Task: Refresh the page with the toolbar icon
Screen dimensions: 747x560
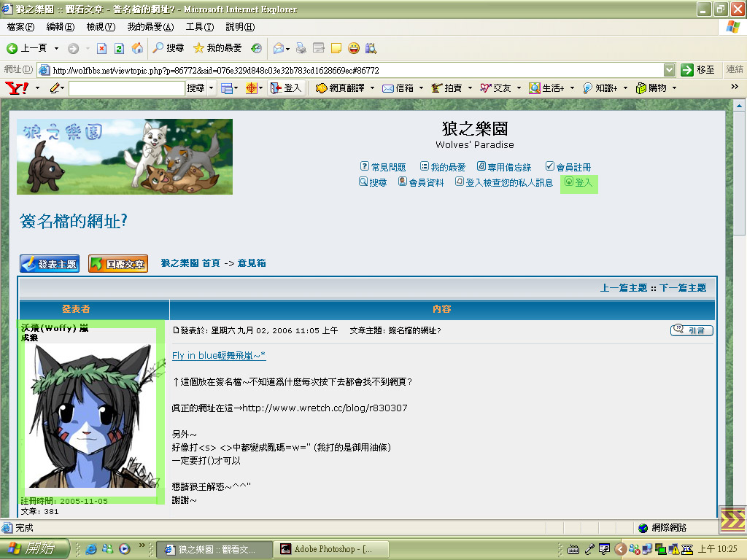Action: [120, 48]
